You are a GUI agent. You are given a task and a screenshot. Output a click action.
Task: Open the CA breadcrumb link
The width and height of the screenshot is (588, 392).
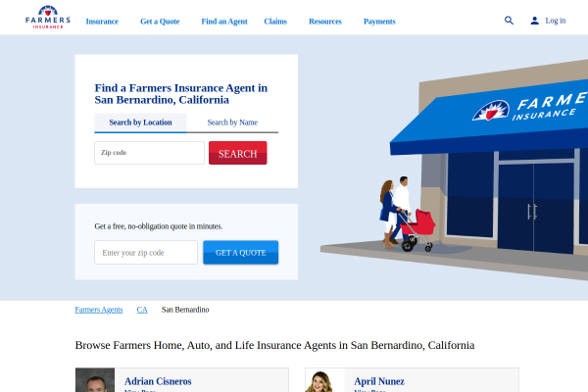click(x=142, y=310)
